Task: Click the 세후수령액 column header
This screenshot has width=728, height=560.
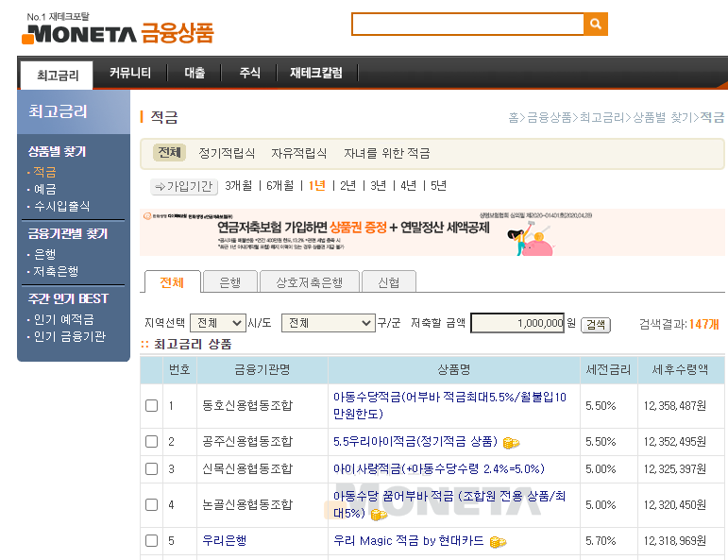Action: (x=680, y=369)
